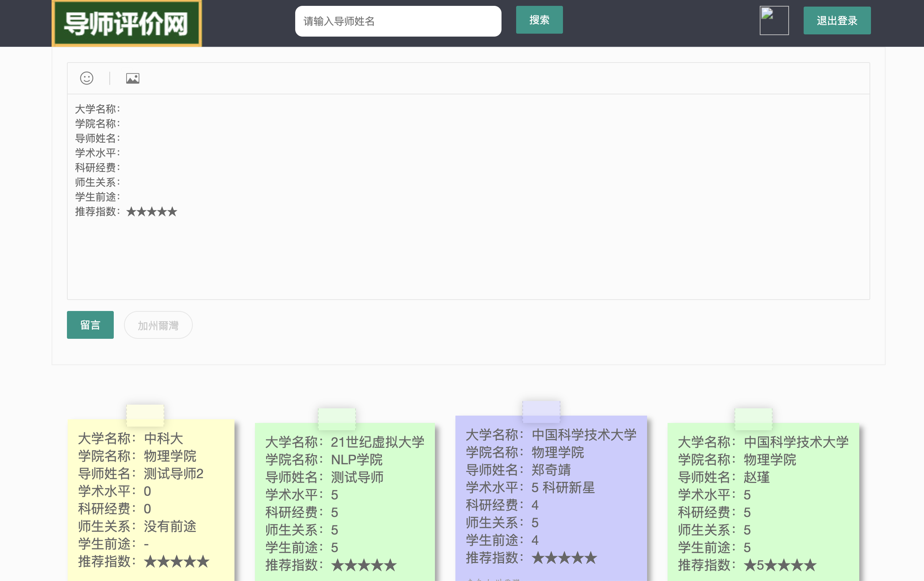Screen dimensions: 924x581
Task: Click the 导师评价网 logo
Action: [127, 23]
